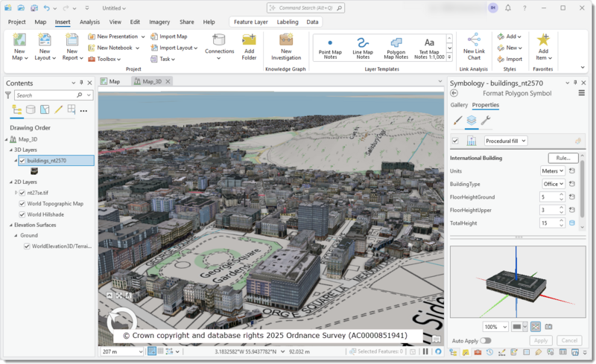
Task: Collapse the 3D Layers group
Action: point(11,150)
